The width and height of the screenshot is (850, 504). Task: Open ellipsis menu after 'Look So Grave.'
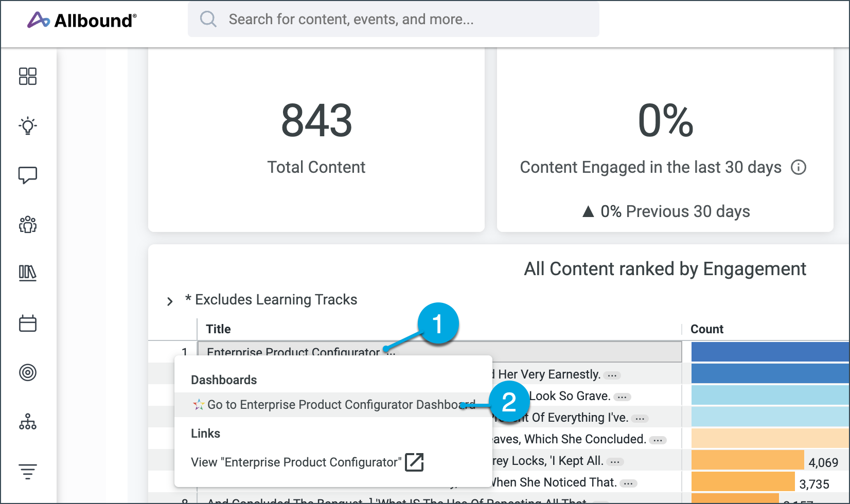[622, 397]
